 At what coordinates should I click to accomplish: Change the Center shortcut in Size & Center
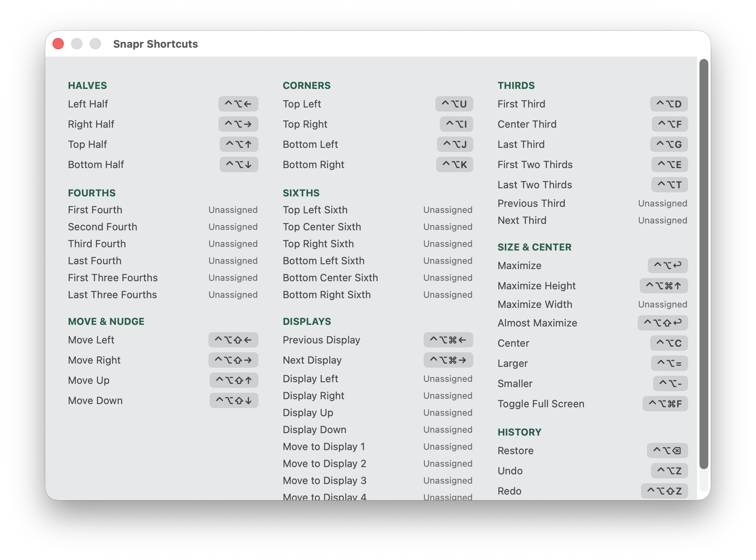669,343
